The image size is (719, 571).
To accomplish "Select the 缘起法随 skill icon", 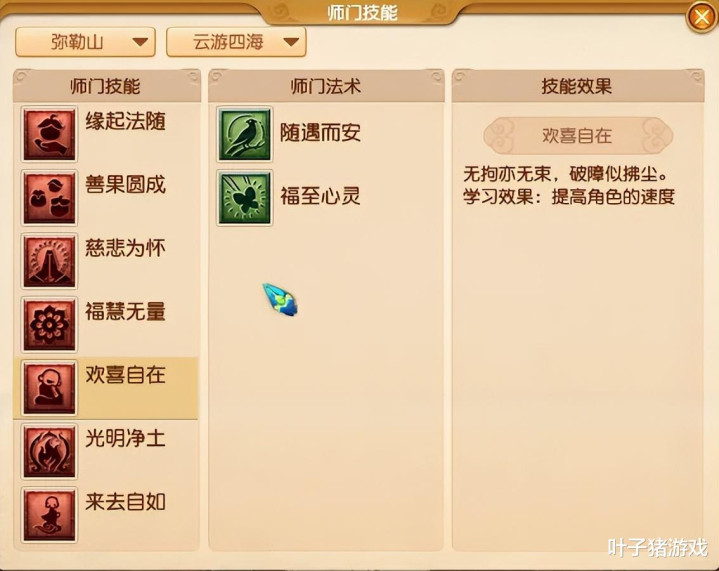I will [x=49, y=134].
